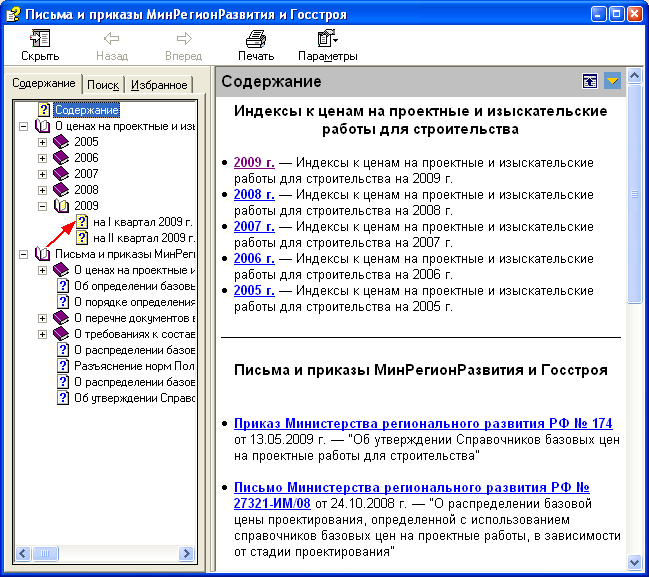Expand the 2007 tree node
The width and height of the screenshot is (649, 577).
[x=42, y=174]
